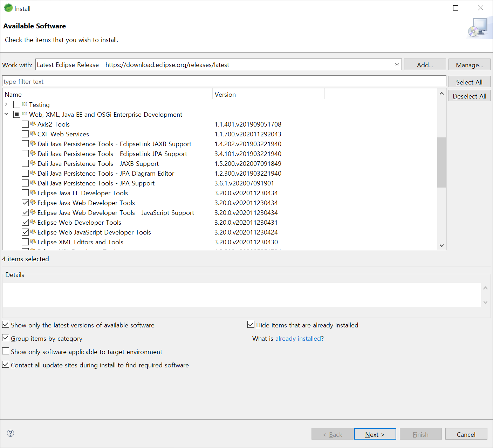Click the Add... button

coord(425,65)
